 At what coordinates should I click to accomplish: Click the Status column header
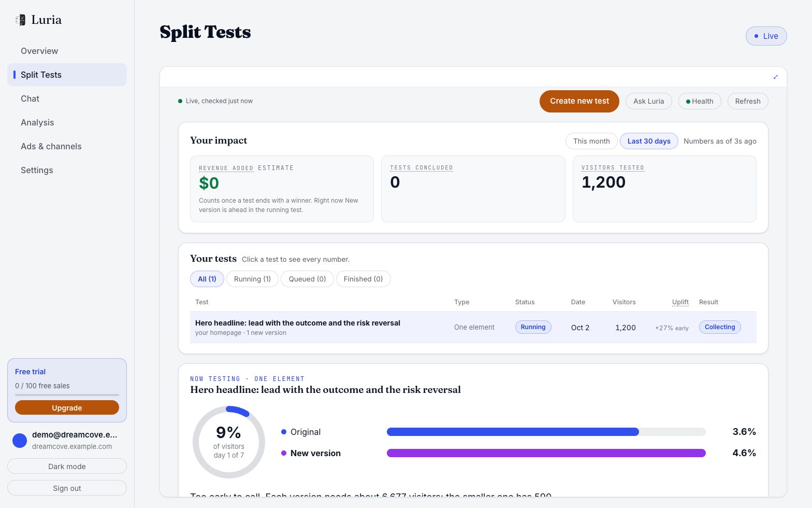click(525, 302)
